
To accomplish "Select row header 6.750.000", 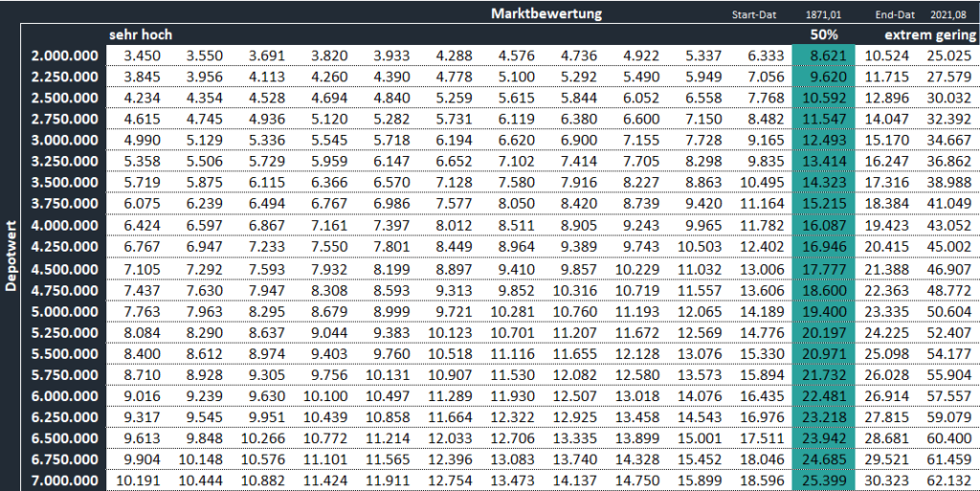I will coord(65,459).
